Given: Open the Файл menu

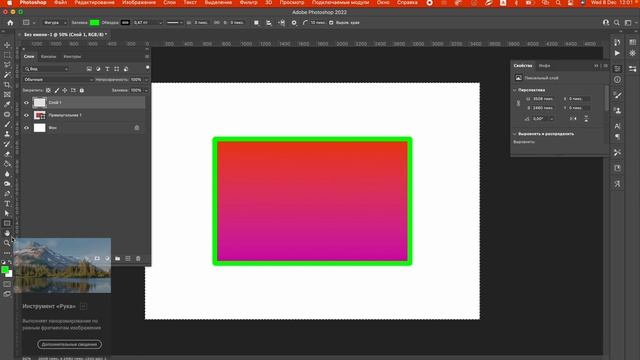Looking at the screenshot, I should [60, 3].
